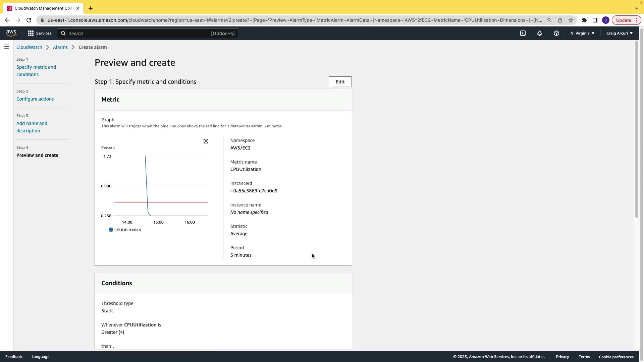Open the Craig Arcuri account menu
The height and width of the screenshot is (362, 644).
[x=619, y=33]
